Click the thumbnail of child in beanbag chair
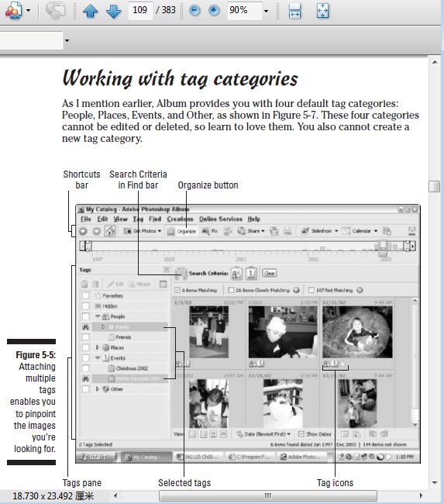Screen dimensions: 444x504 click(357, 332)
